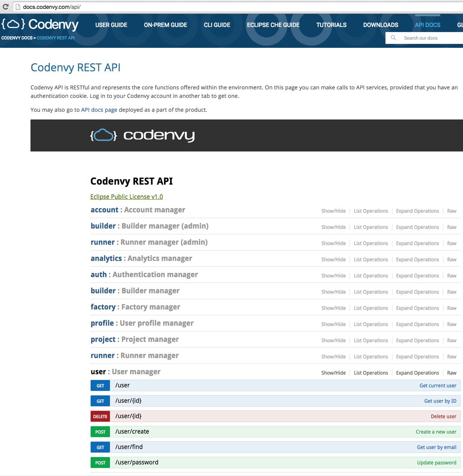Expand the factory Factory manager section
463x476 pixels.
pos(135,307)
